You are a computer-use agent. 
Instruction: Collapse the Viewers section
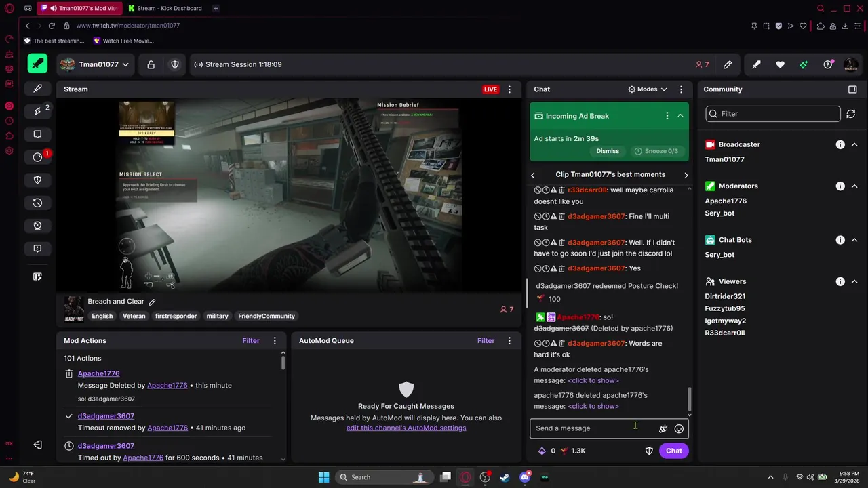coord(854,281)
